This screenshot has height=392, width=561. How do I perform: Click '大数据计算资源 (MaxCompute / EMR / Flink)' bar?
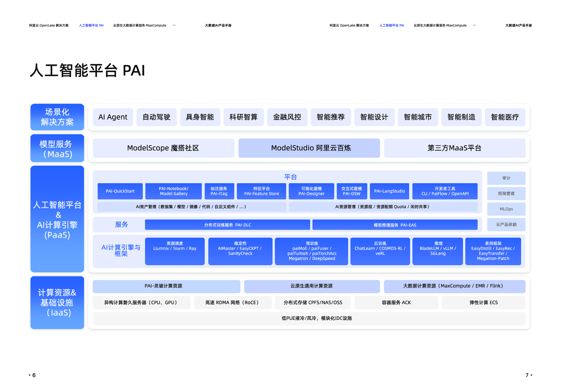tap(455, 286)
